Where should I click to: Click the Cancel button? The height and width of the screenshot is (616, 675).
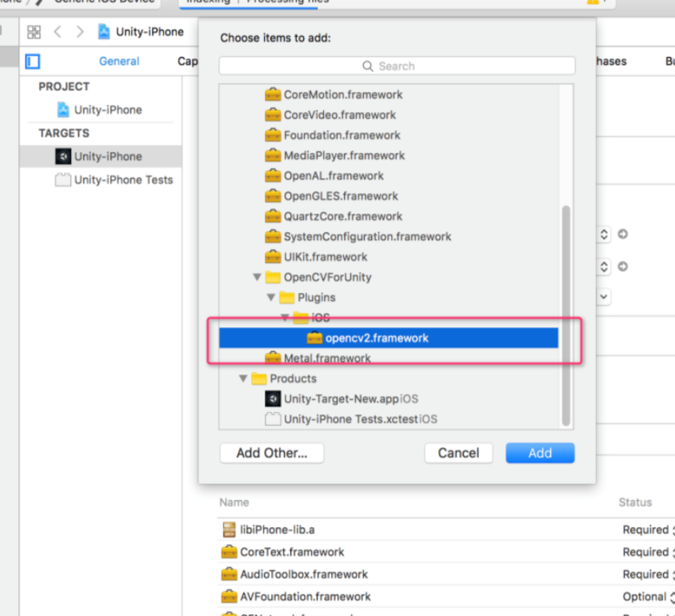click(458, 453)
